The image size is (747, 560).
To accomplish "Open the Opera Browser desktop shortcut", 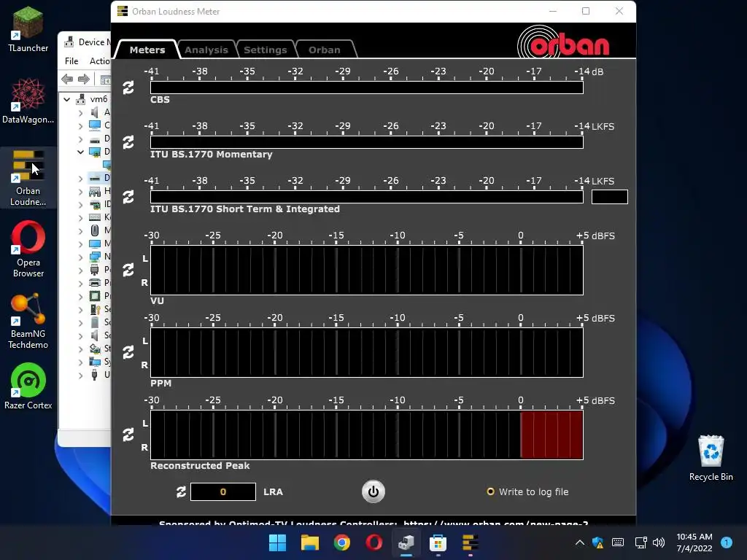I will 28,249.
